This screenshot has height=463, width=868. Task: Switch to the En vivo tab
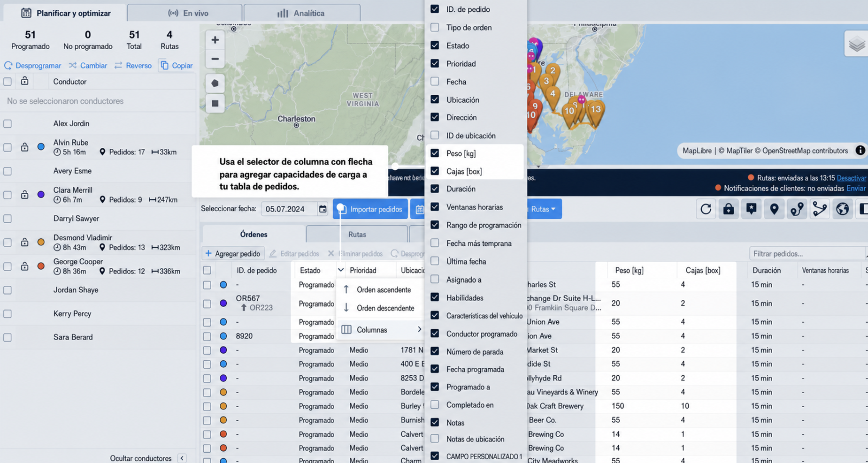click(x=184, y=13)
